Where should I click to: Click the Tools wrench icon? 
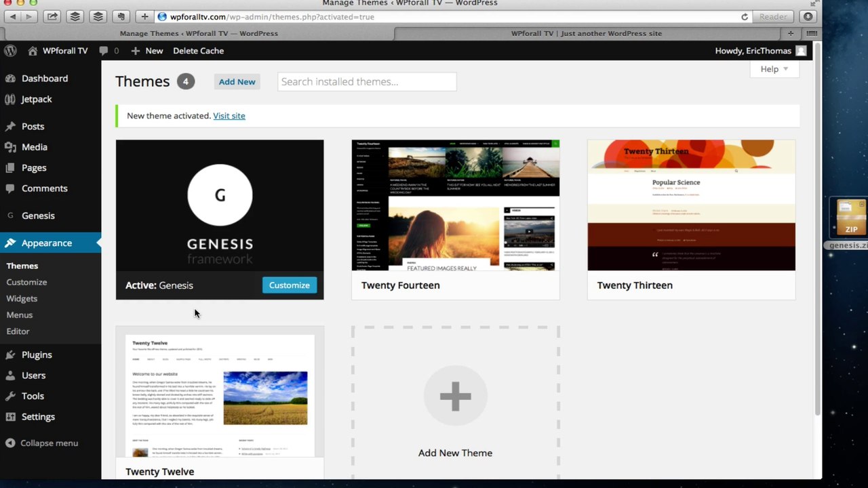[10, 396]
